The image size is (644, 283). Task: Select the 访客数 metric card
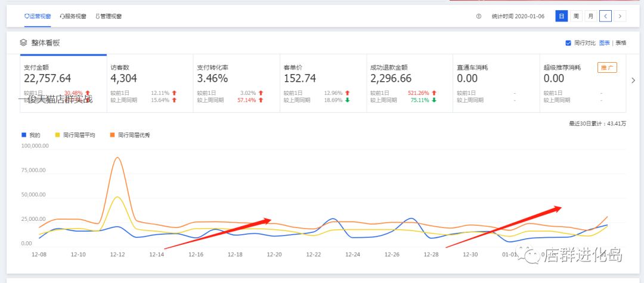(150, 84)
